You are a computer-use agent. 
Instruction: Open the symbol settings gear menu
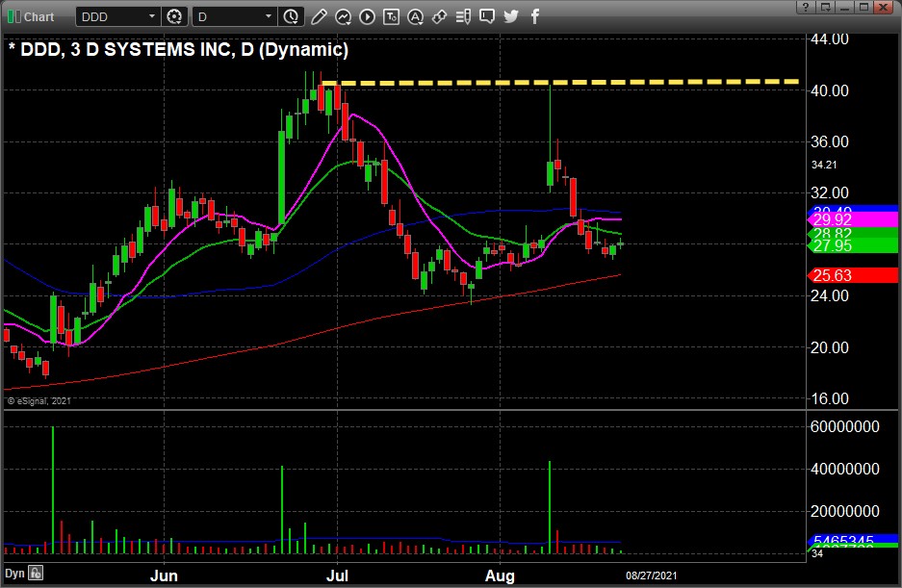click(x=174, y=16)
